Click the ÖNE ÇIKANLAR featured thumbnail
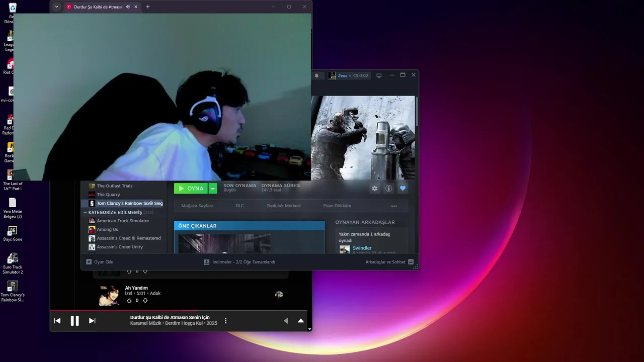Image resolution: width=644 pixels, height=362 pixels. pos(225,244)
